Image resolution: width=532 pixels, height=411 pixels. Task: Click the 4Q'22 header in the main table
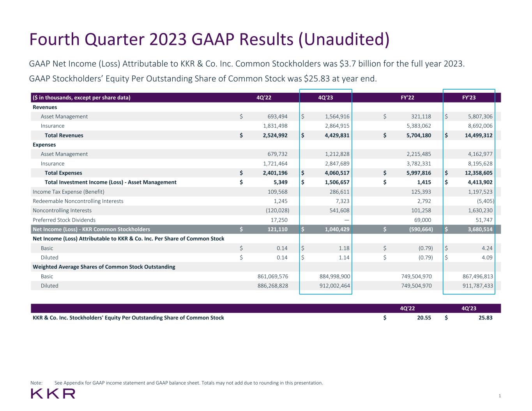(264, 98)
